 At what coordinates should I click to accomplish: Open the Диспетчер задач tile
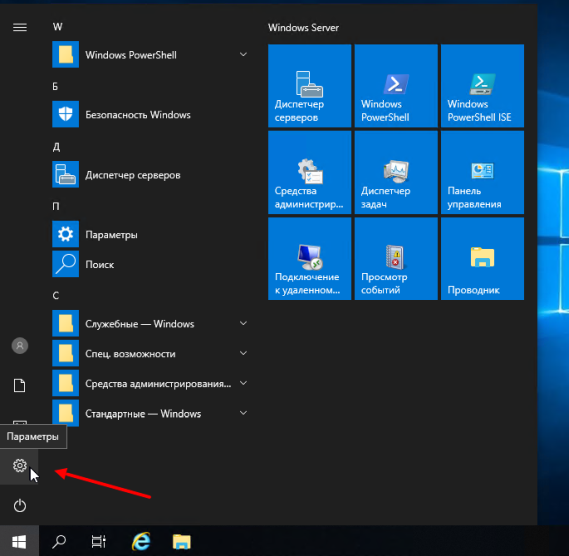tap(396, 173)
